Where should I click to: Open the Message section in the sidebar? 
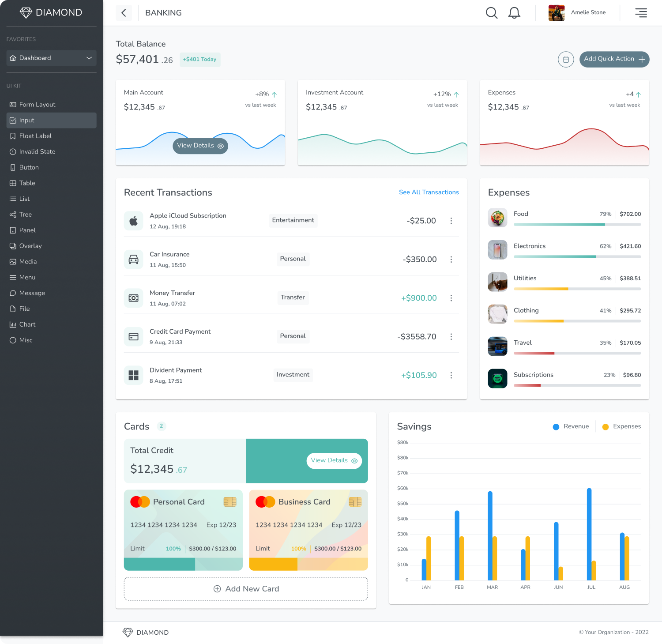coord(32,293)
